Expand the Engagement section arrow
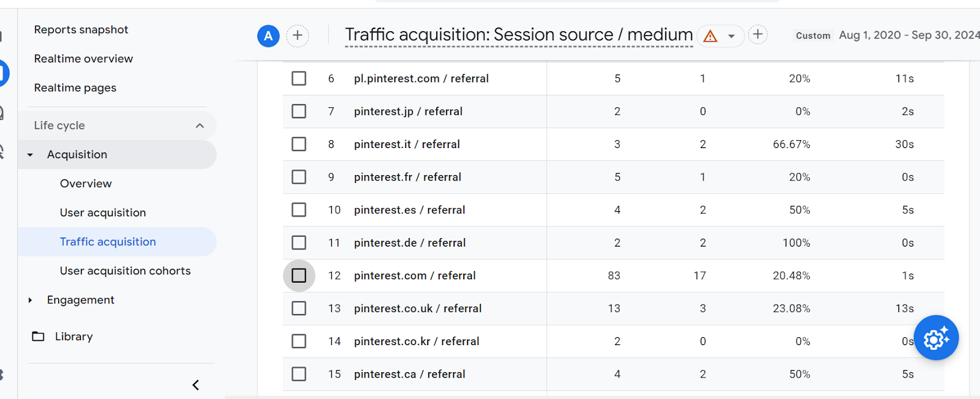Viewport: 980px width, 399px height. tap(30, 300)
